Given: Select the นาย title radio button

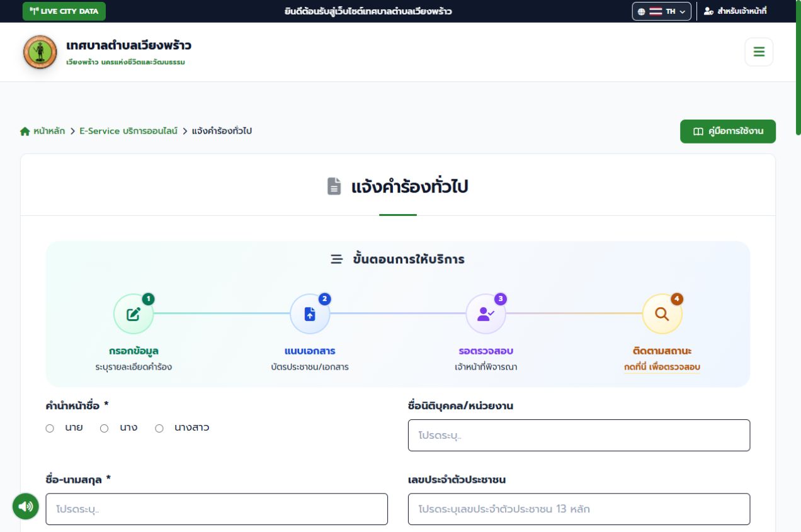Looking at the screenshot, I should click(x=50, y=429).
